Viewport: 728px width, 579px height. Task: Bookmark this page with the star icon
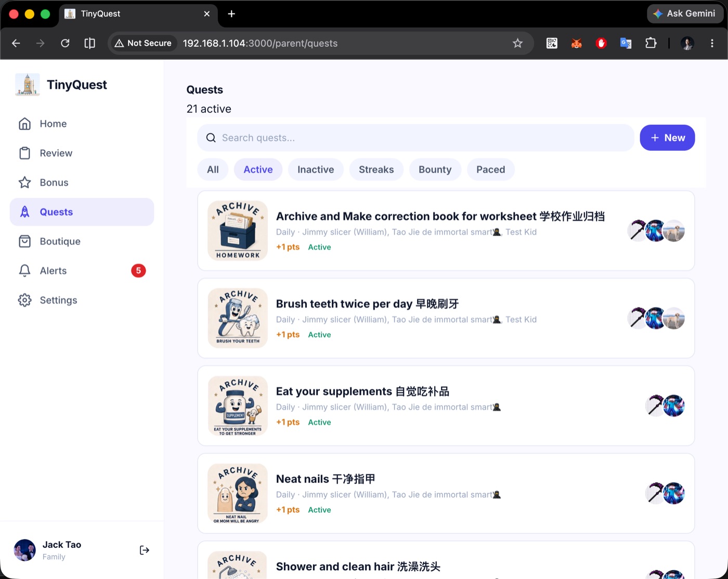click(x=517, y=43)
